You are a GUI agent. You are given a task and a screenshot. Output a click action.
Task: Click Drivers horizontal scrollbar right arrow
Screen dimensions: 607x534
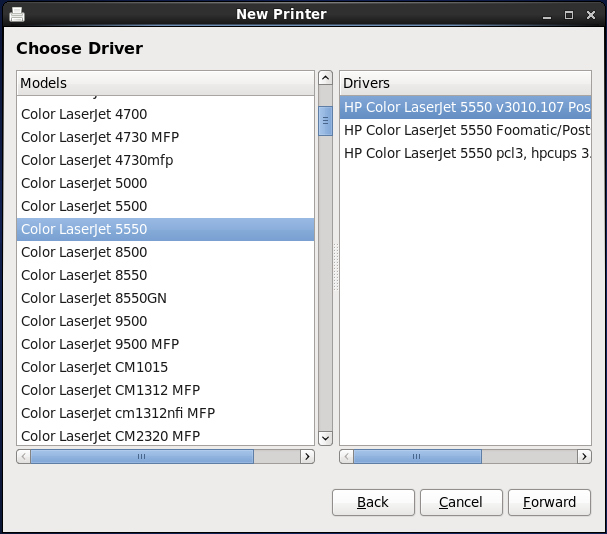584,456
